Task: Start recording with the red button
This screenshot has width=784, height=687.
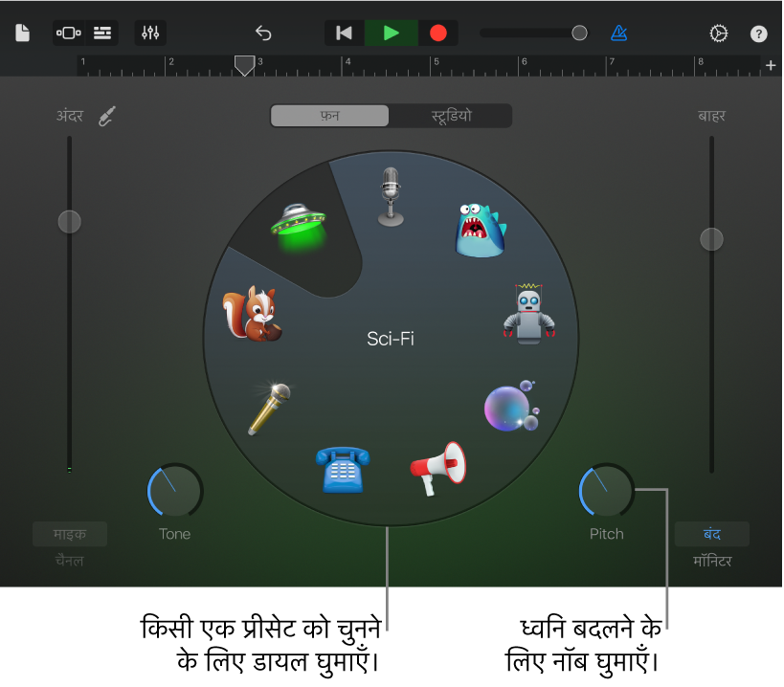Action: point(438,33)
